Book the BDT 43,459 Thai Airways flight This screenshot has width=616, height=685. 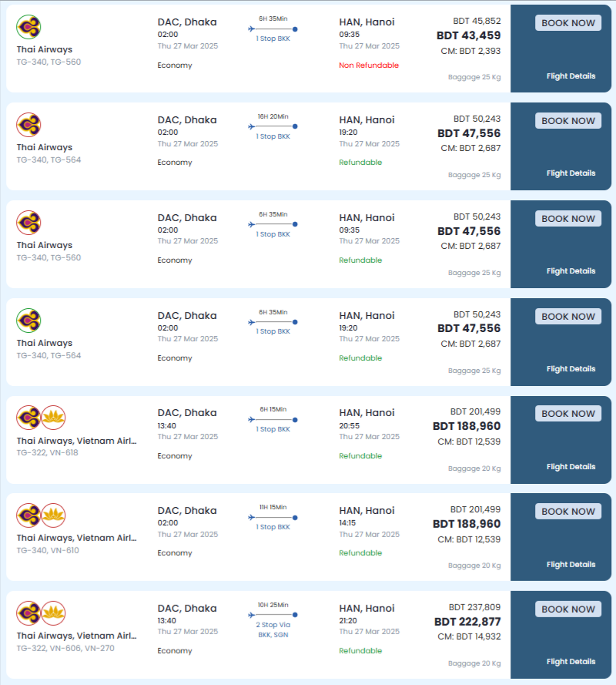tap(568, 23)
